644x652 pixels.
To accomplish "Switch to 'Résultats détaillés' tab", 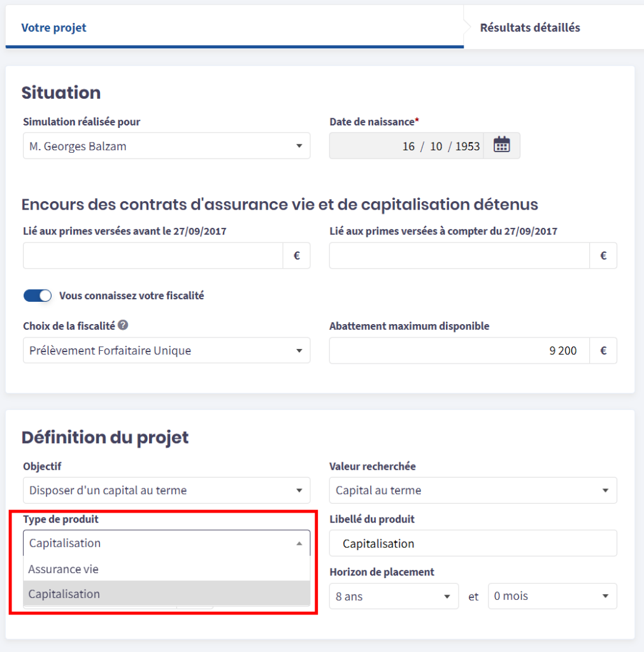I will tap(530, 27).
